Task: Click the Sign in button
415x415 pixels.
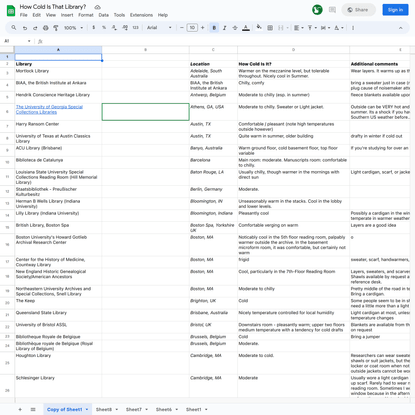Action: [x=395, y=10]
